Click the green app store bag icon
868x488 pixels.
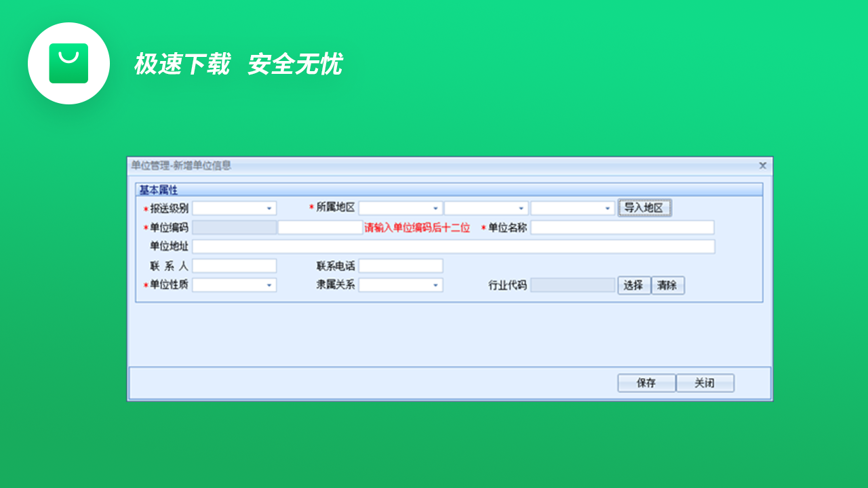[x=68, y=62]
